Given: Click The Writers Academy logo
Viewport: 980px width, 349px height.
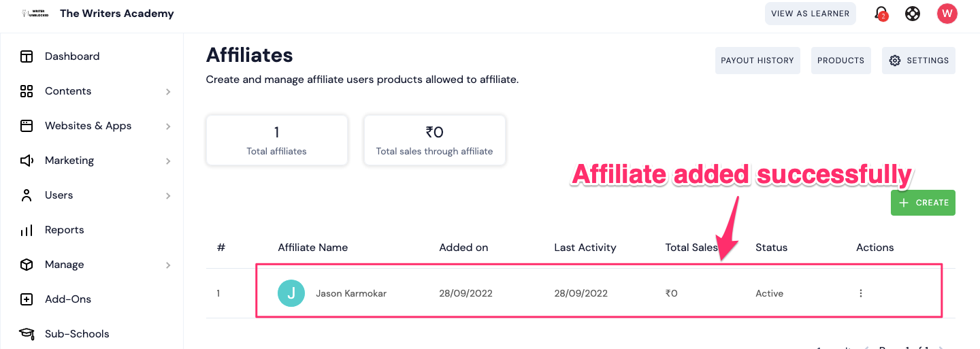Looking at the screenshot, I should (x=34, y=14).
